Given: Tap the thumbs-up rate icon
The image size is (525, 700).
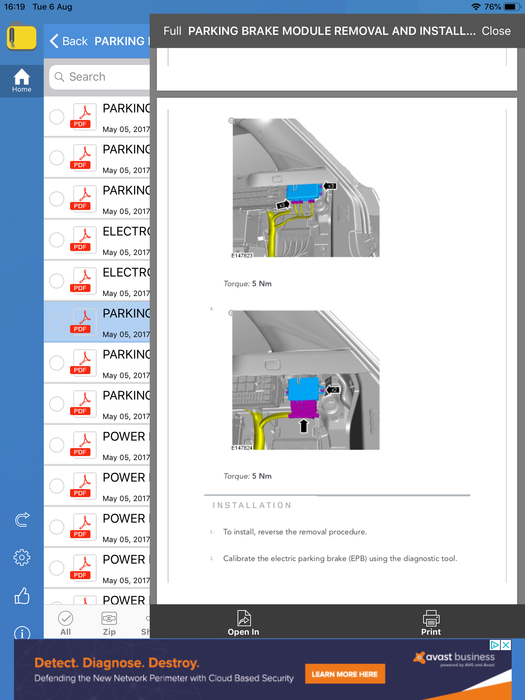Looking at the screenshot, I should (x=22, y=596).
